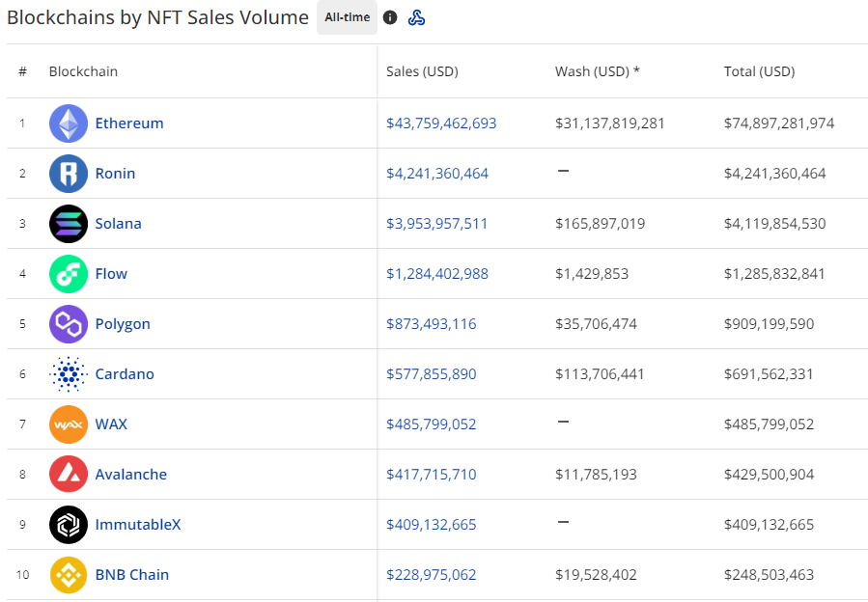The height and width of the screenshot is (602, 868).
Task: Click the Avalanche logo icon
Action: 69,475
